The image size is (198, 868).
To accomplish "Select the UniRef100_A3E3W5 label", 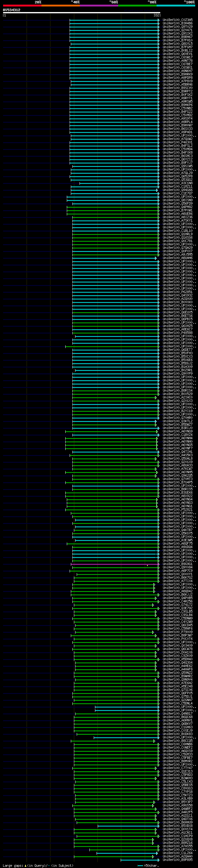I will point(178,540).
